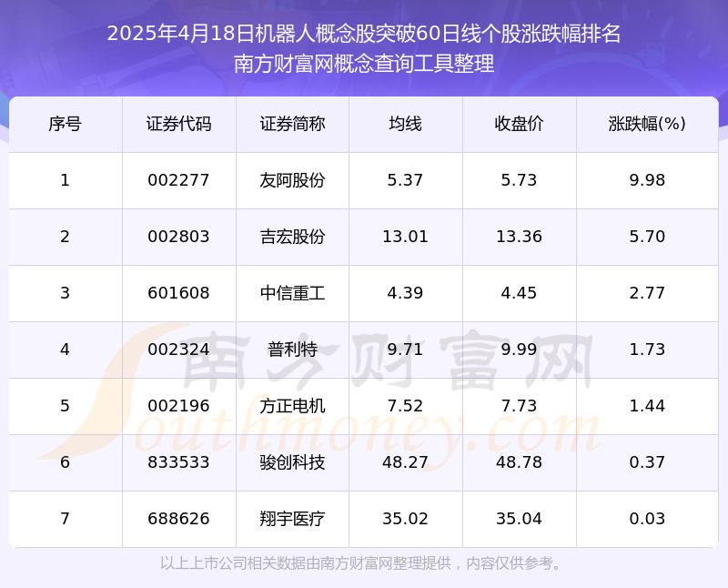Click serial number 5 cell
Screen dimensions: 728x588
point(65,406)
